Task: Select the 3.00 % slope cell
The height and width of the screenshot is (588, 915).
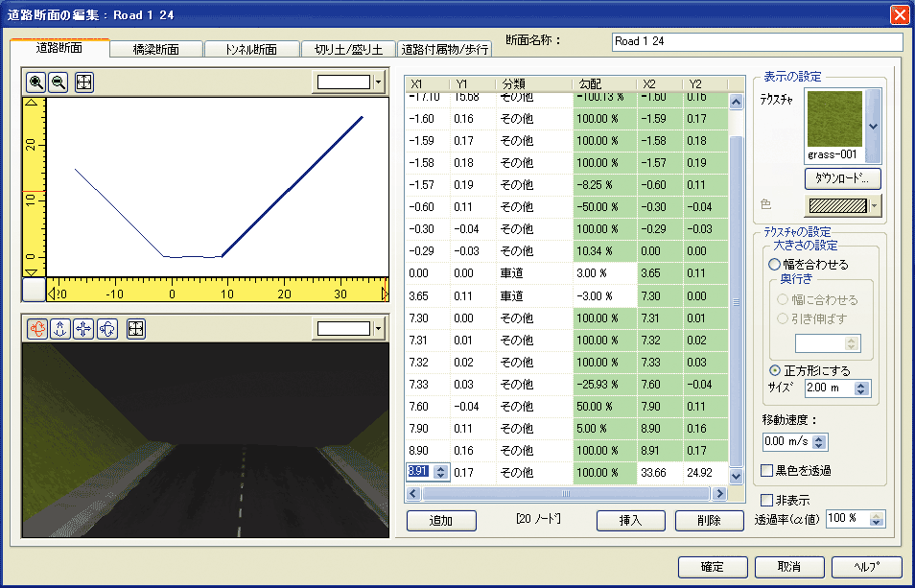Action: (605, 273)
